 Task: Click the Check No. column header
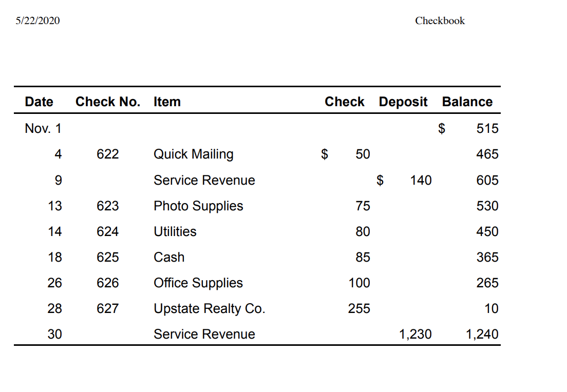click(x=107, y=102)
